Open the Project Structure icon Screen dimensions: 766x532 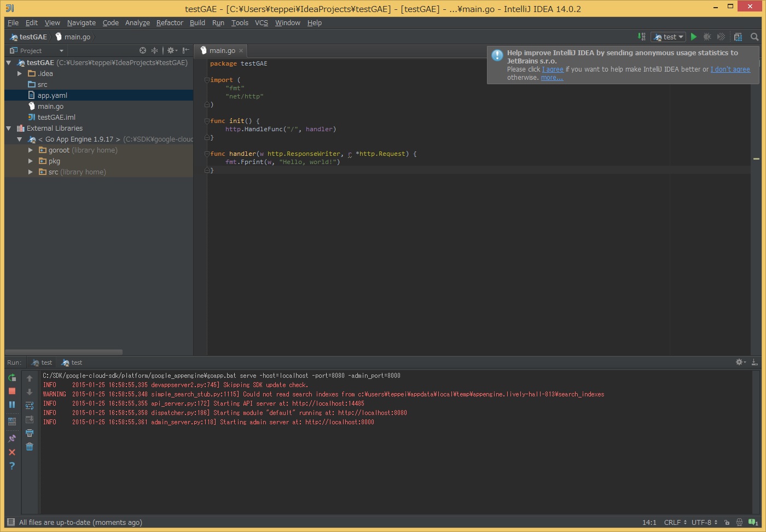point(738,37)
